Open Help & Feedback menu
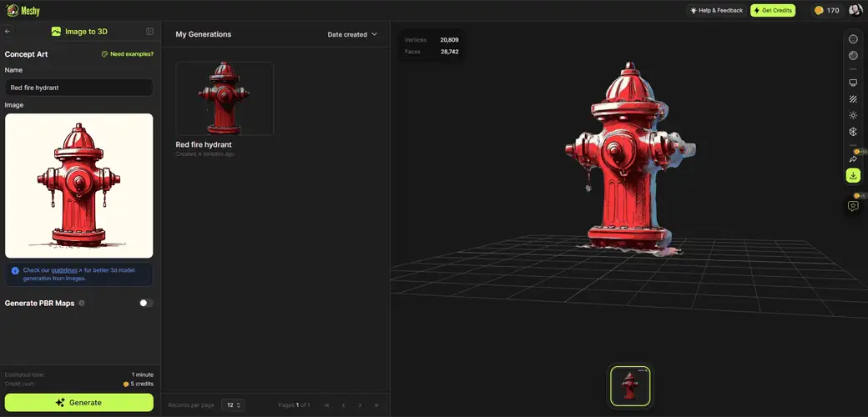This screenshot has width=868, height=417. [x=715, y=11]
